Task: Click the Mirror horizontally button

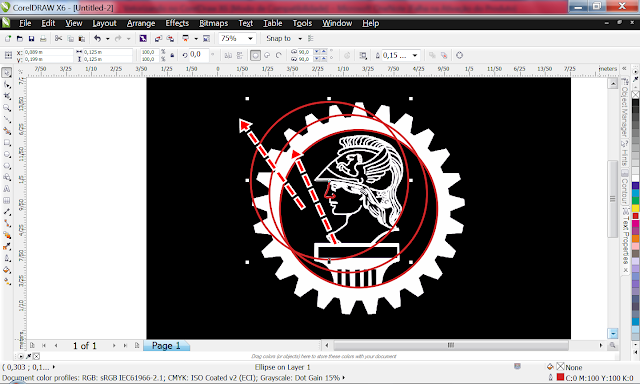Action: click(x=228, y=55)
